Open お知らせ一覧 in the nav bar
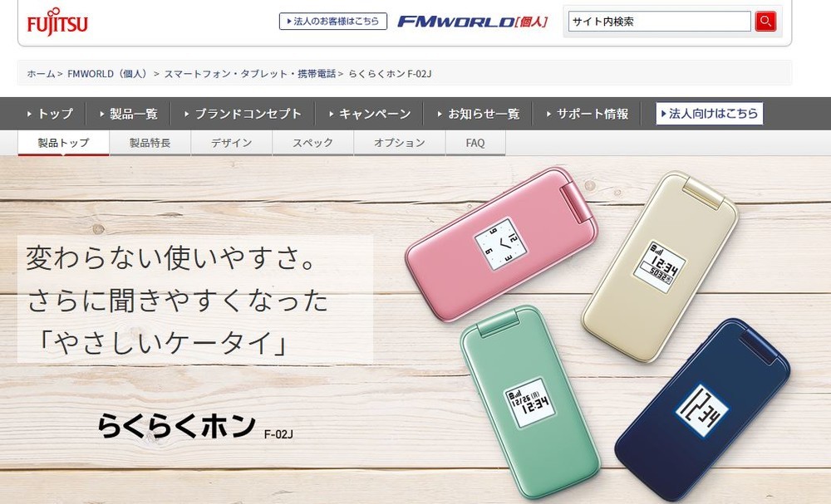 point(478,114)
